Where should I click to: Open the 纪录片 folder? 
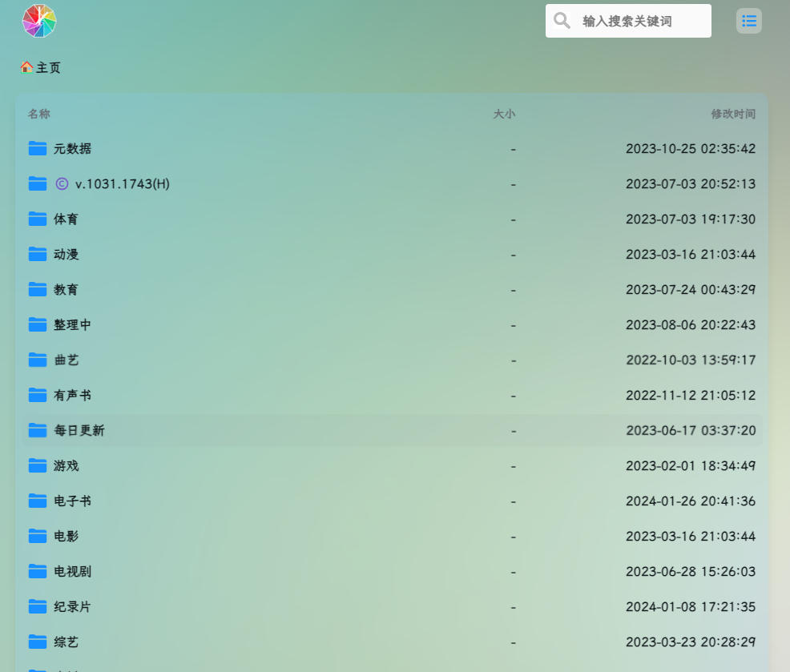click(72, 607)
